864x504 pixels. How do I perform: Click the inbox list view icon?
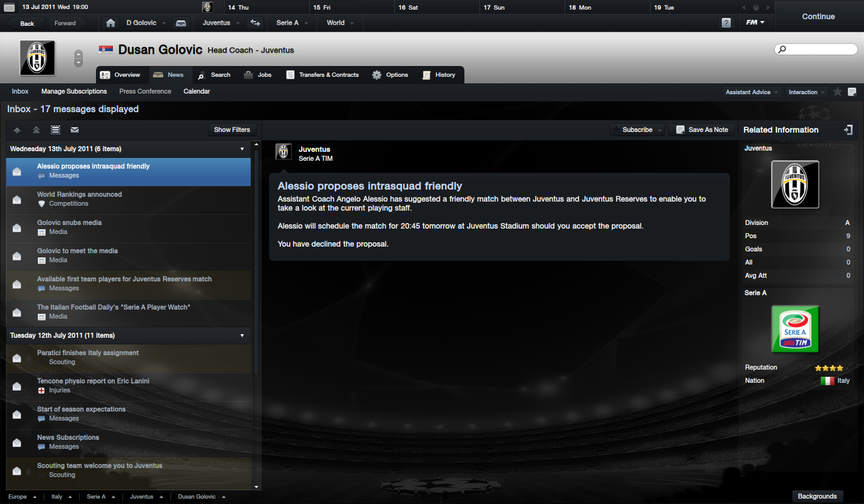pos(55,130)
